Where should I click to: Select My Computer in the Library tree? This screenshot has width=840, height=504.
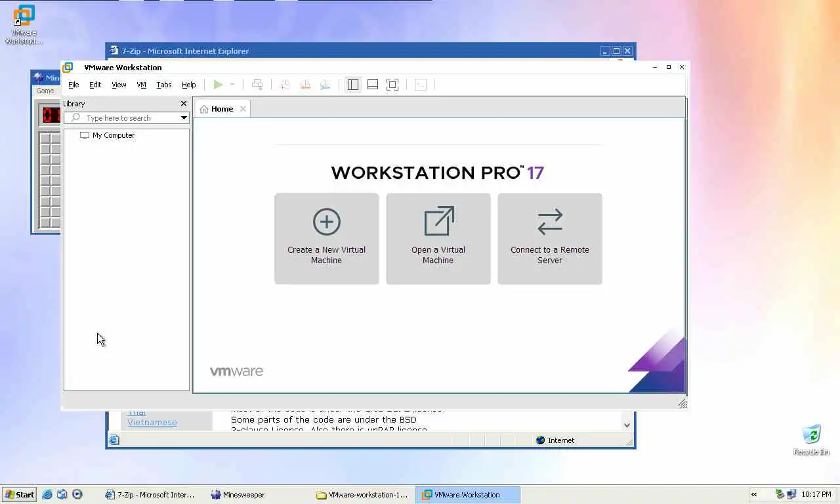point(113,135)
